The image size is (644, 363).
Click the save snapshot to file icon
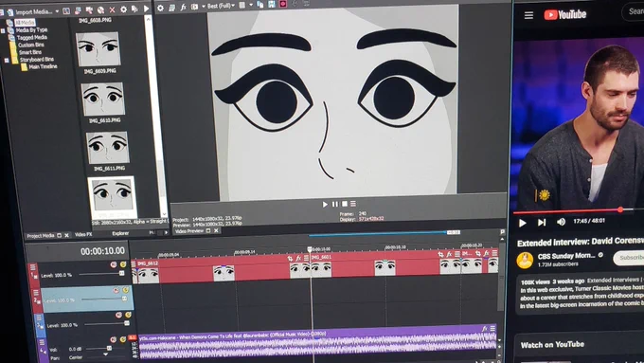tap(272, 4)
